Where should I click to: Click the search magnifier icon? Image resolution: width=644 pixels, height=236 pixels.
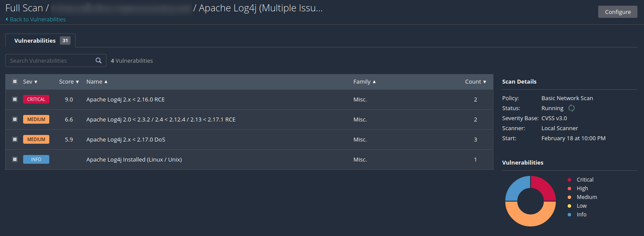pos(99,61)
